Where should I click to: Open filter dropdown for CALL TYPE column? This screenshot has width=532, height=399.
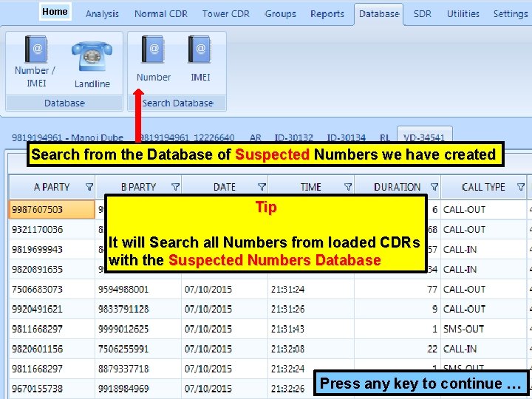pyautogui.click(x=521, y=187)
